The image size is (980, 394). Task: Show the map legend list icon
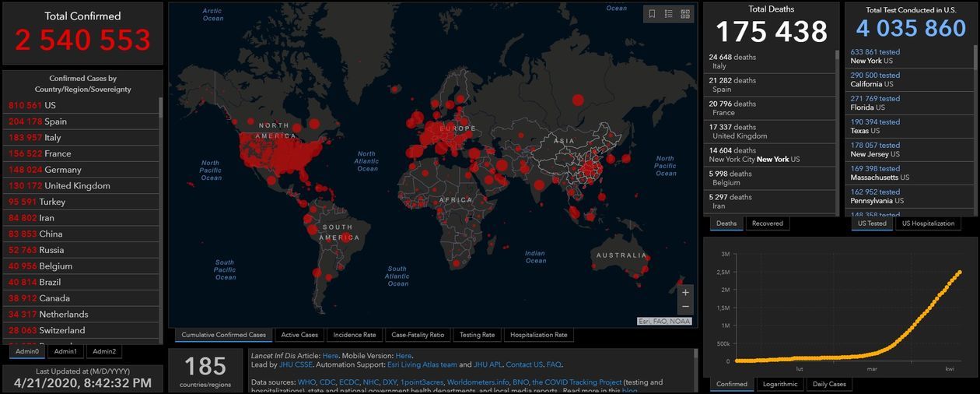point(668,14)
